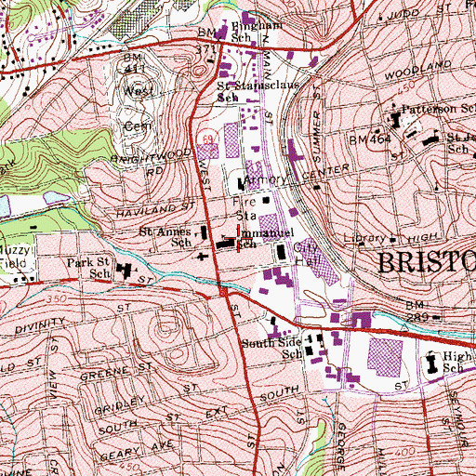Click the High Sch building symbol

pos(432,363)
